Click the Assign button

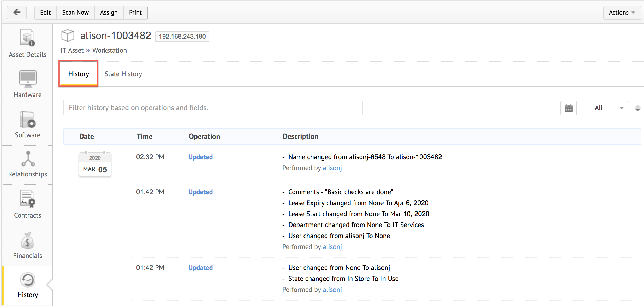[109, 13]
